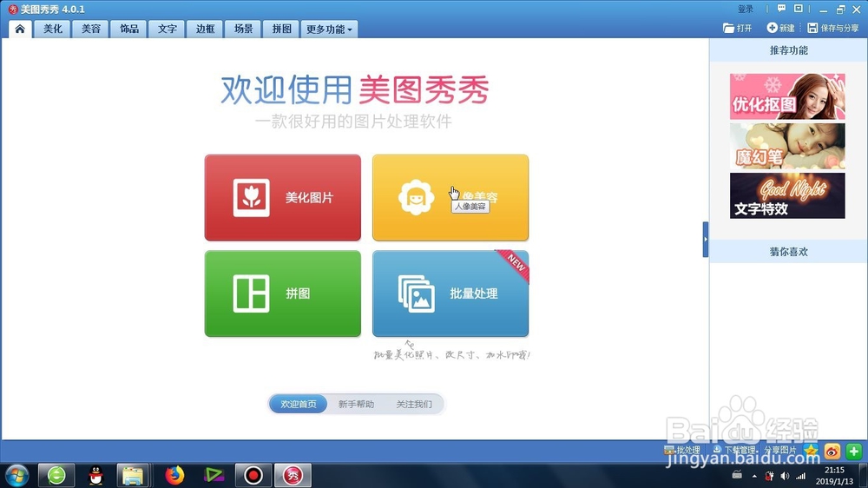Share to Weibo via the red-eye icon
Image resolution: width=868 pixels, height=488 pixels.
pos(832,452)
